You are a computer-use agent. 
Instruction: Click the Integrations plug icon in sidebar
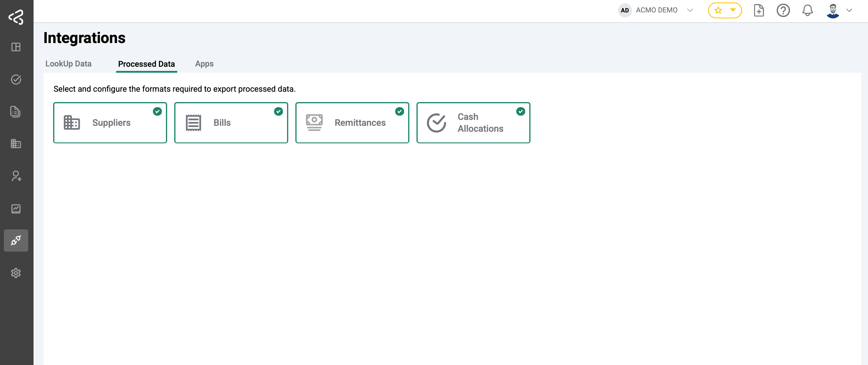pos(16,240)
